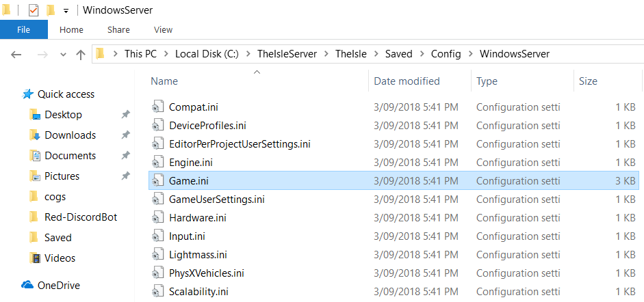Screen dimensions: 644x302
Task: Open the Customize Quick Access Toolbar dropdown
Action: click(66, 11)
